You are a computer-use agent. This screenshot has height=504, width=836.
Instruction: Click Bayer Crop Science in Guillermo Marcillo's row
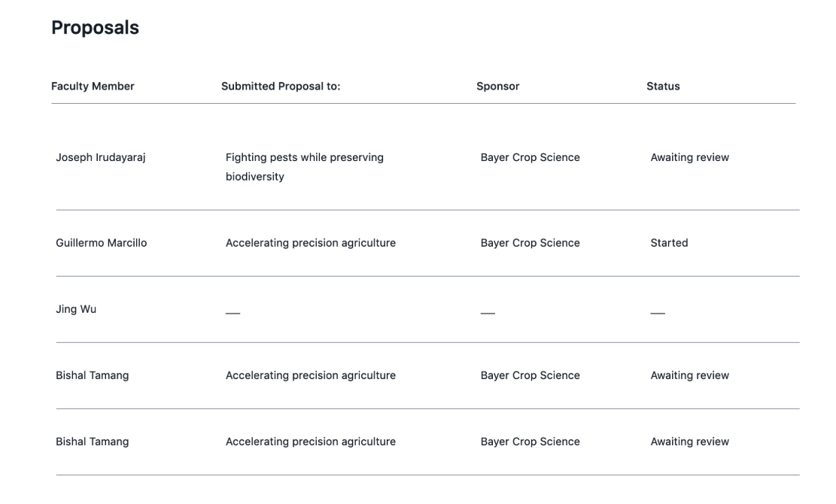coord(530,243)
